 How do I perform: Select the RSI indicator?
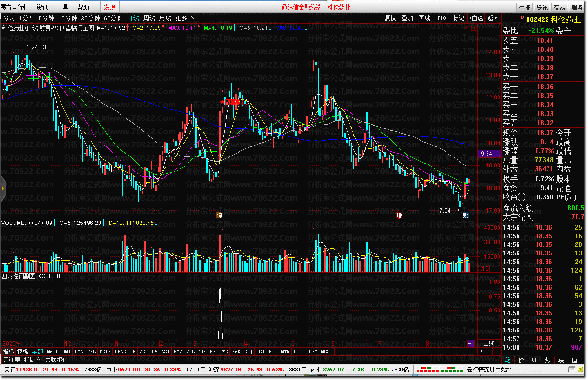pos(214,351)
